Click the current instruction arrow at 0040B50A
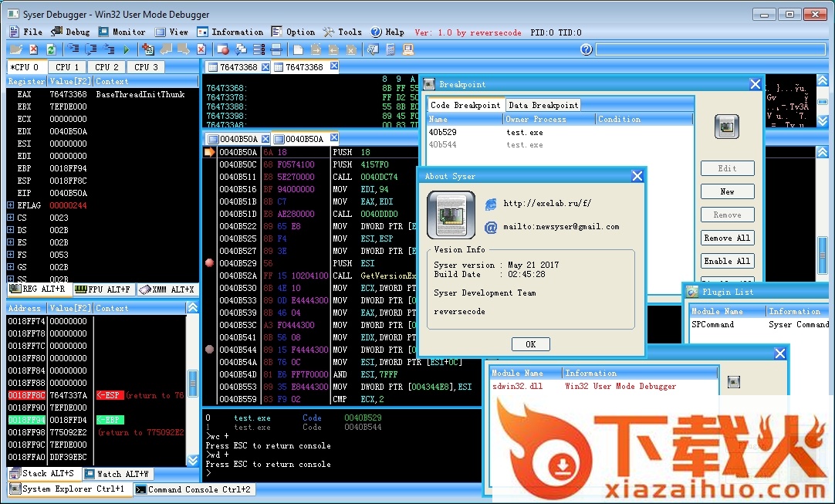This screenshot has height=504, width=835. tap(210, 152)
